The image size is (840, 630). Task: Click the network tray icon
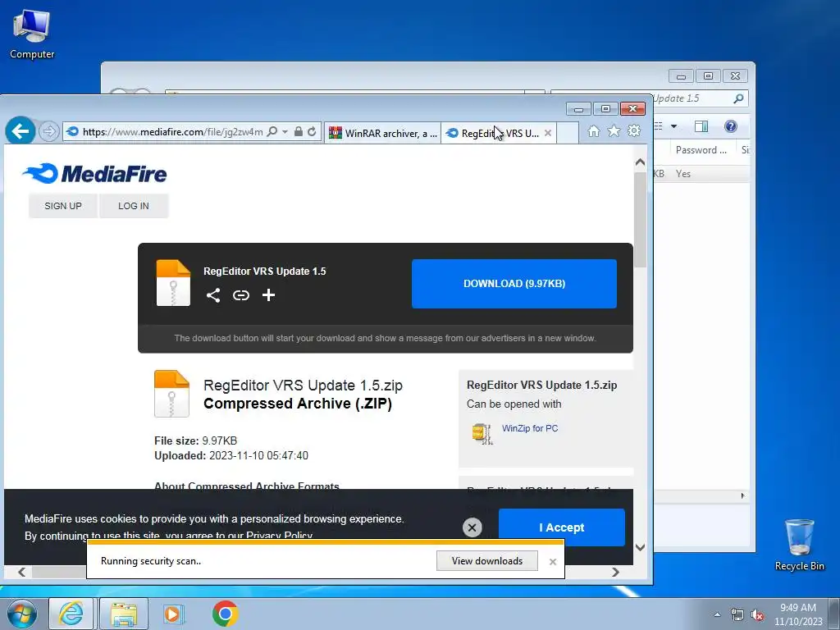pos(737,615)
